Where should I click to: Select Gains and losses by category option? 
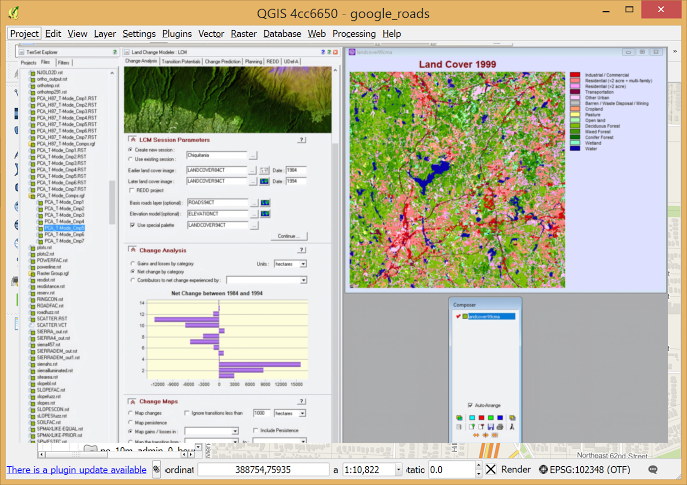coord(133,263)
